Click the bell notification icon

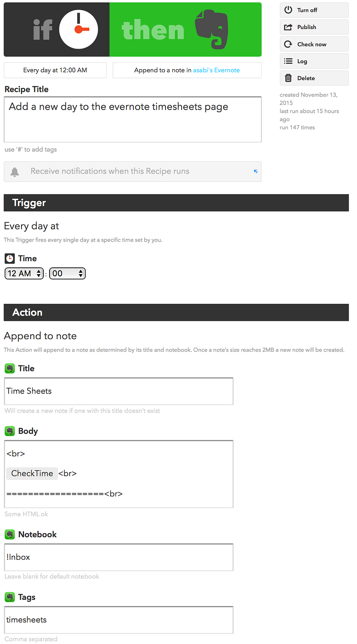15,172
